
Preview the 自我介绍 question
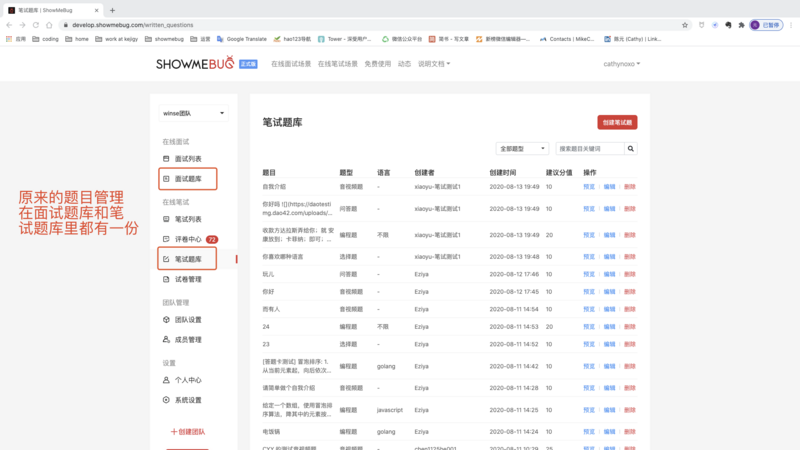pos(589,187)
